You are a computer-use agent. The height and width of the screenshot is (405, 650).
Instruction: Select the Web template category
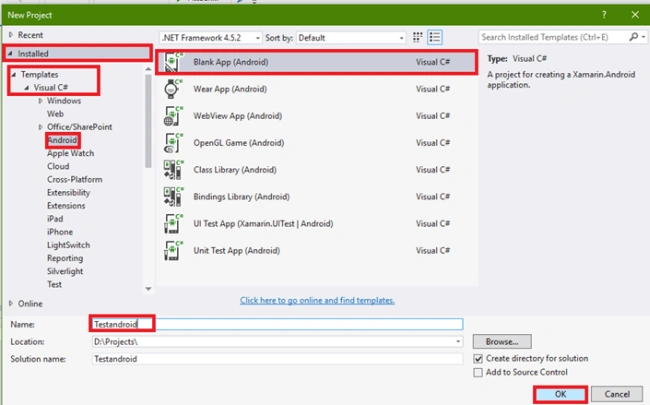click(55, 114)
